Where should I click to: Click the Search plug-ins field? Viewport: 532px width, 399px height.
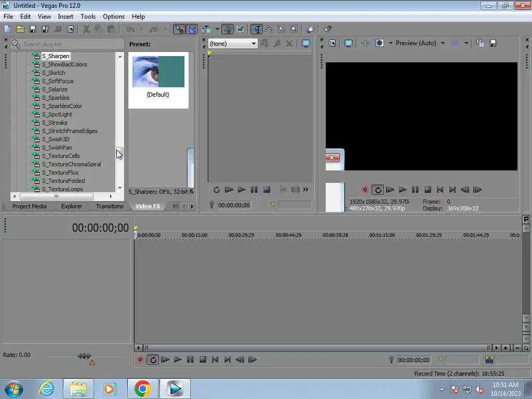click(67, 44)
